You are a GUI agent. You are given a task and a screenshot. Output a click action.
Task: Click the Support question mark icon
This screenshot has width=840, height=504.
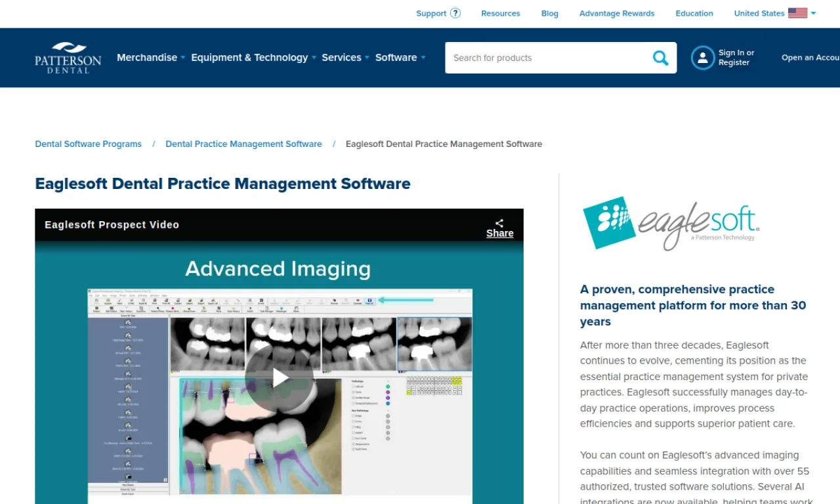(455, 13)
